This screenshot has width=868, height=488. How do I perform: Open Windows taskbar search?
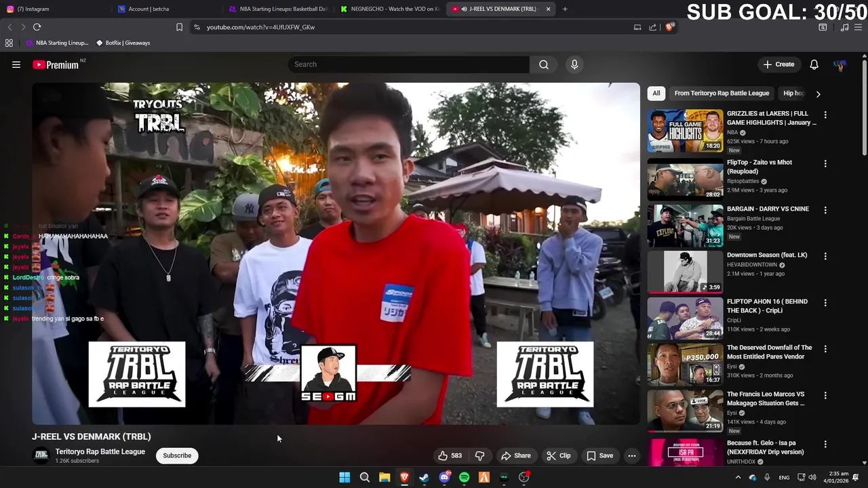coord(364,477)
